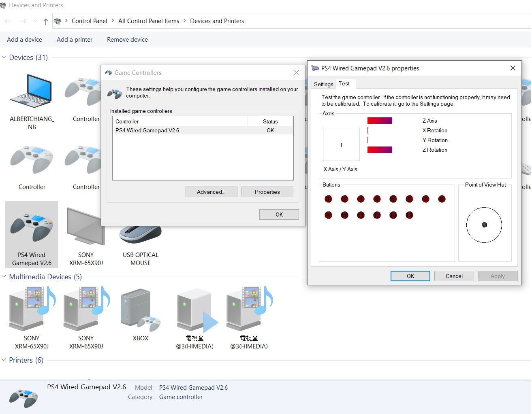Select PS4 Wired Gamepad V2.6 row in controller list
Screen dimensions: 532x414
point(203,130)
